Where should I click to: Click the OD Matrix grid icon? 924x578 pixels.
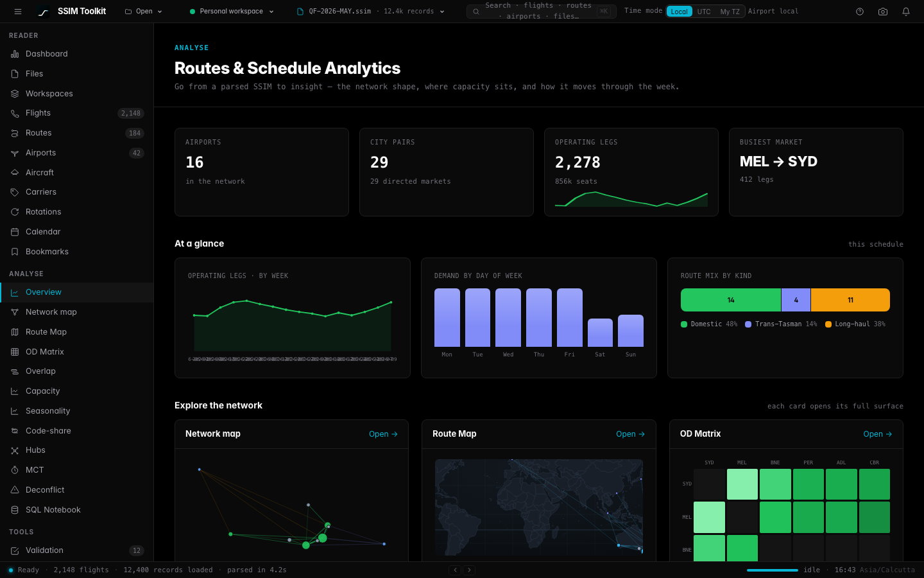[x=15, y=352]
